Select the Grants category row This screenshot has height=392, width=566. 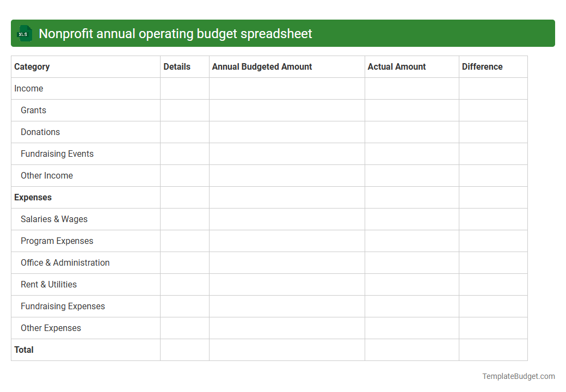point(33,110)
